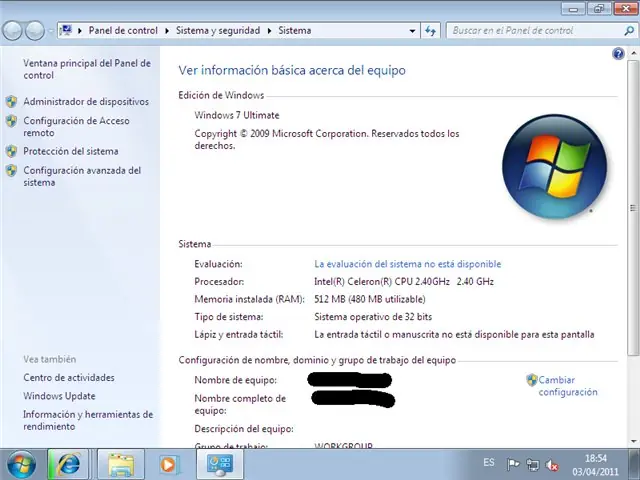Click shield icon beside Administrador de dispositivos

point(11,102)
